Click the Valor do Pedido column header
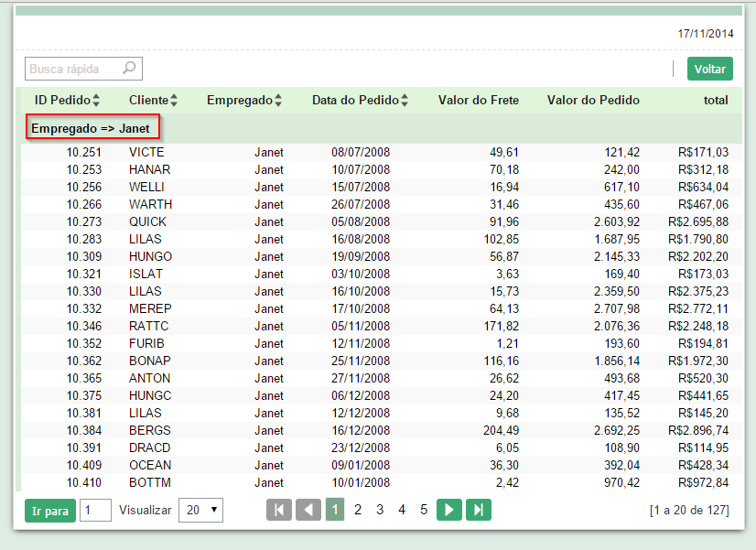Screen dimensions: 756x550 click(593, 101)
